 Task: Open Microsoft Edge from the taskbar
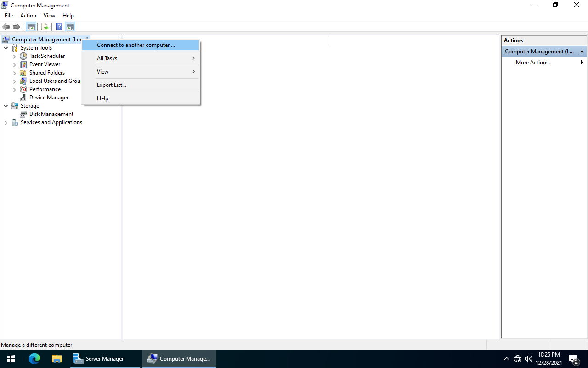tap(34, 359)
